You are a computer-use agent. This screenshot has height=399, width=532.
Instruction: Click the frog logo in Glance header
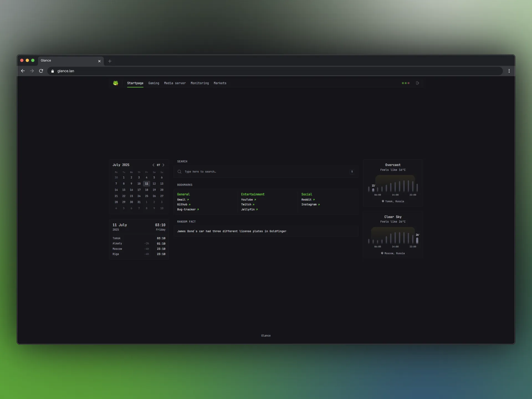pyautogui.click(x=116, y=83)
